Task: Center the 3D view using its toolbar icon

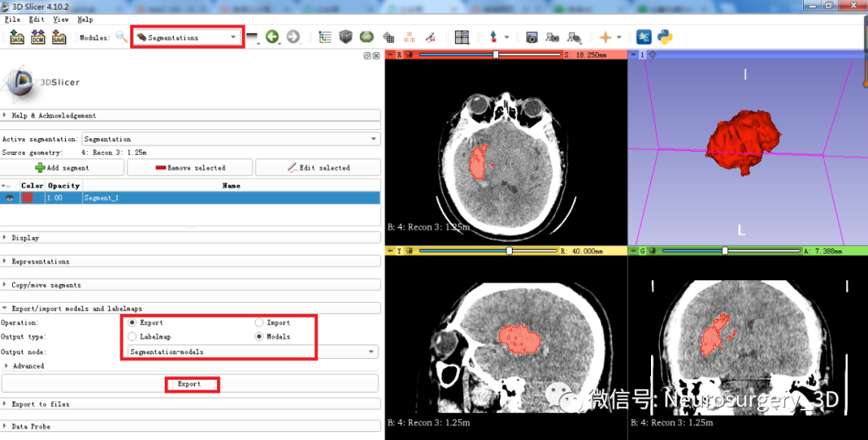Action: 652,55
